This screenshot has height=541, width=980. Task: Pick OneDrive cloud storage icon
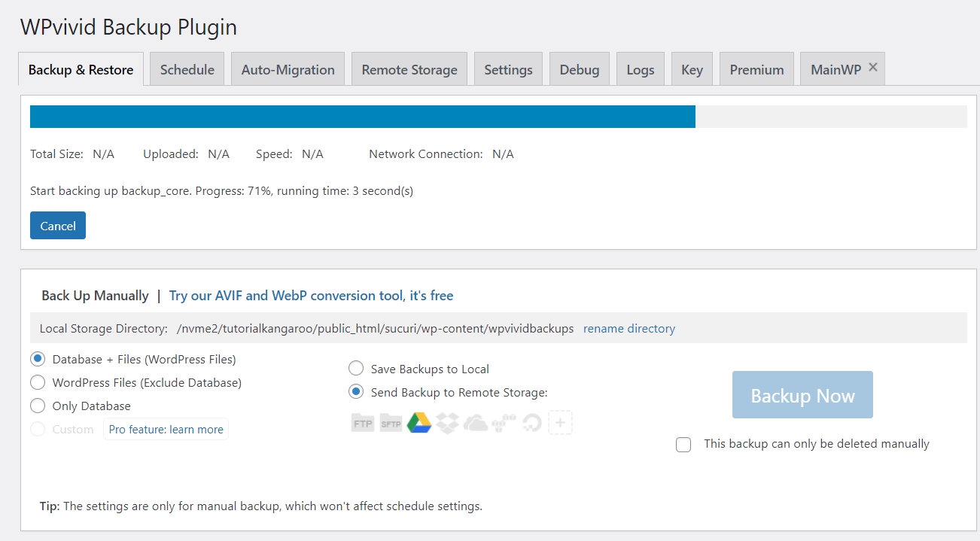pyautogui.click(x=475, y=423)
